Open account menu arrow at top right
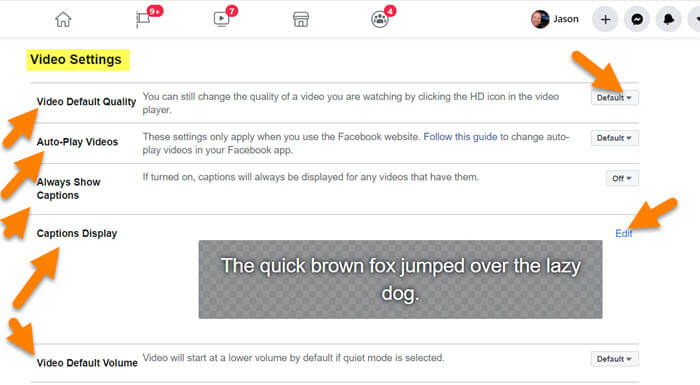Screen dimensions: 700x385 [696, 19]
